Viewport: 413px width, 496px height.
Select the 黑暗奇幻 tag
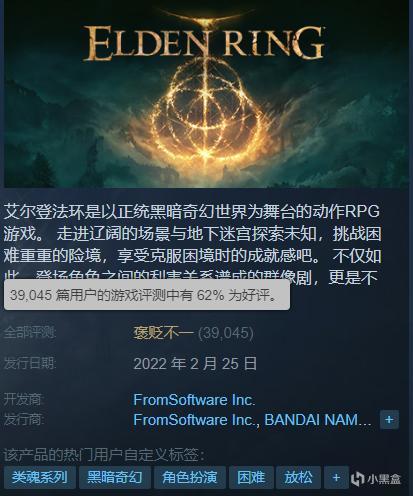click(115, 477)
